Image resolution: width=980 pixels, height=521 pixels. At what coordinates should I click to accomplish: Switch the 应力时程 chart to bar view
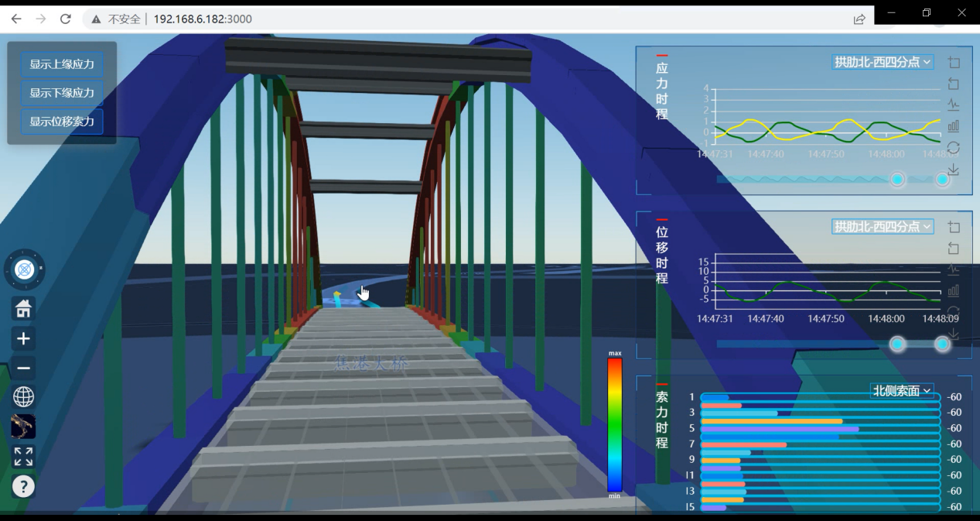(953, 126)
